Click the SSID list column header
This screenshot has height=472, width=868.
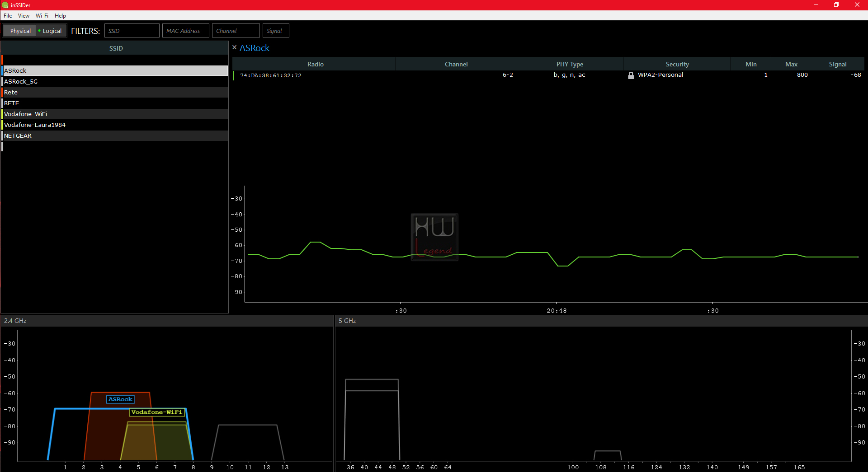(116, 48)
